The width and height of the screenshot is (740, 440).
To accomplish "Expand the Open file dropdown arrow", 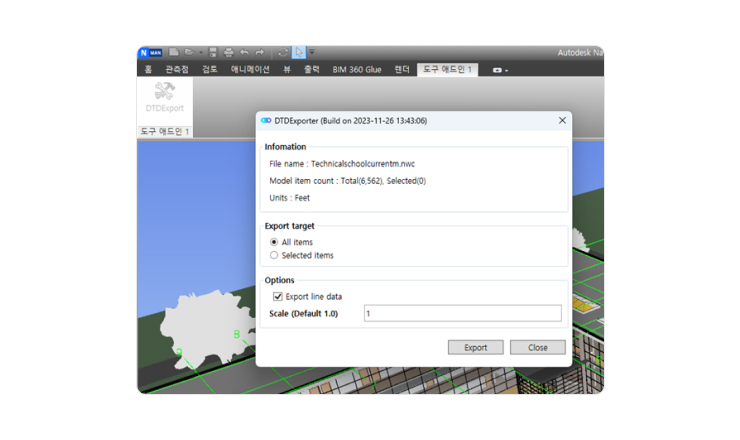I will pos(200,52).
